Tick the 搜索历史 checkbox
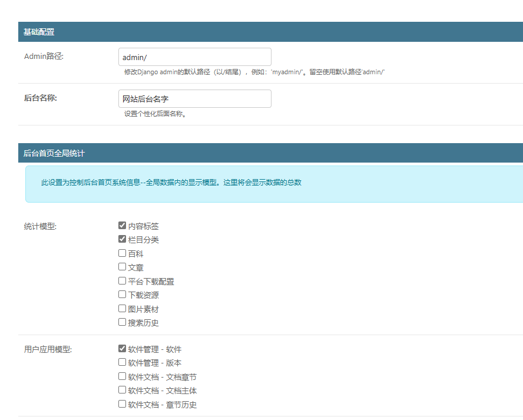 tap(122, 322)
